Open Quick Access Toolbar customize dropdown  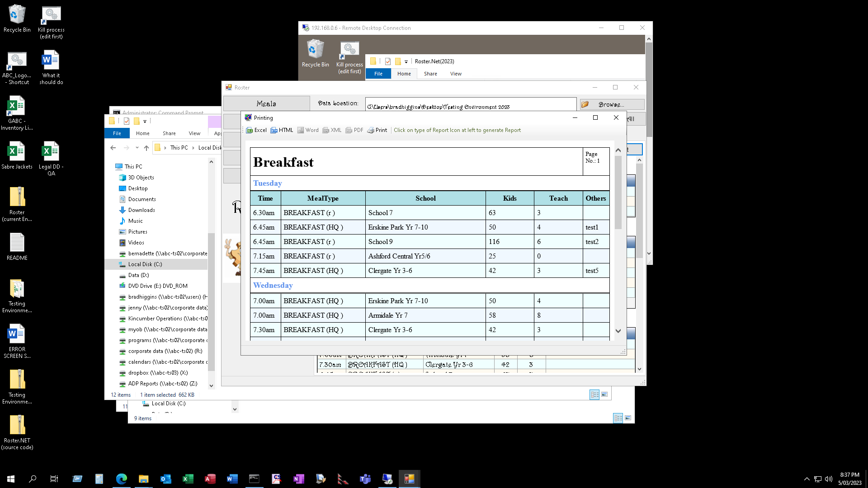click(145, 121)
